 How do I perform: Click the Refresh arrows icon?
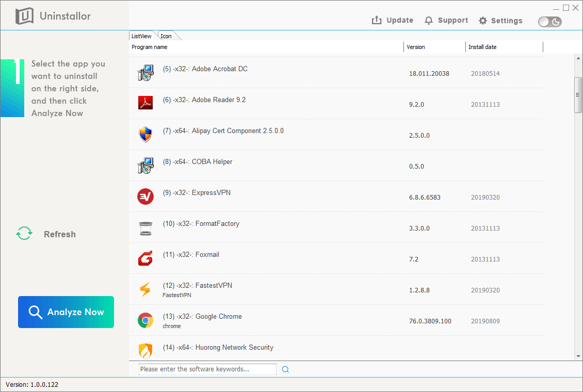[24, 233]
